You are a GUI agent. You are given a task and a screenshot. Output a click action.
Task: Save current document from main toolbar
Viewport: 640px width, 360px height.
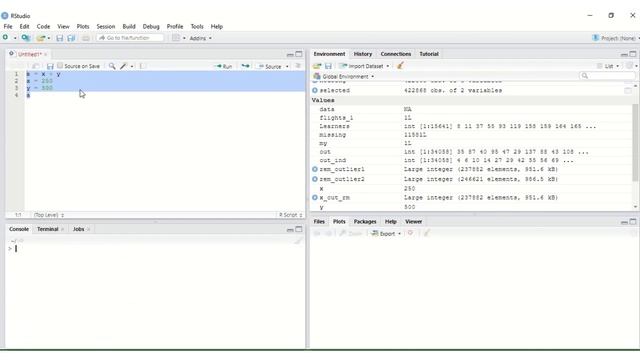[60, 38]
